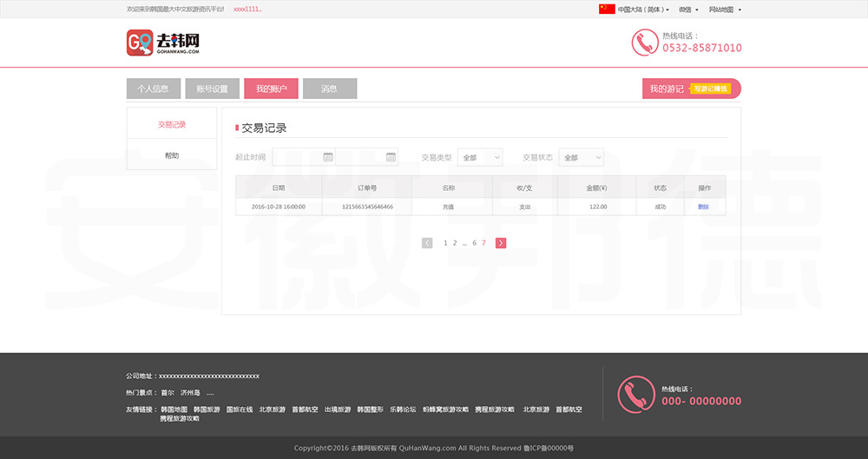Image resolution: width=868 pixels, height=459 pixels.
Task: Open the start date calendar icon
Action: (328, 157)
